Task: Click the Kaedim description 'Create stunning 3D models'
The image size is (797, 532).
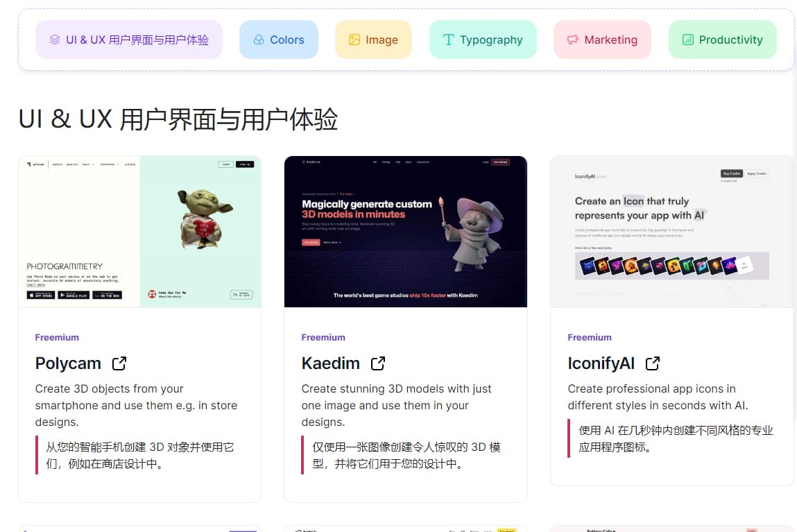Action: tap(397, 405)
